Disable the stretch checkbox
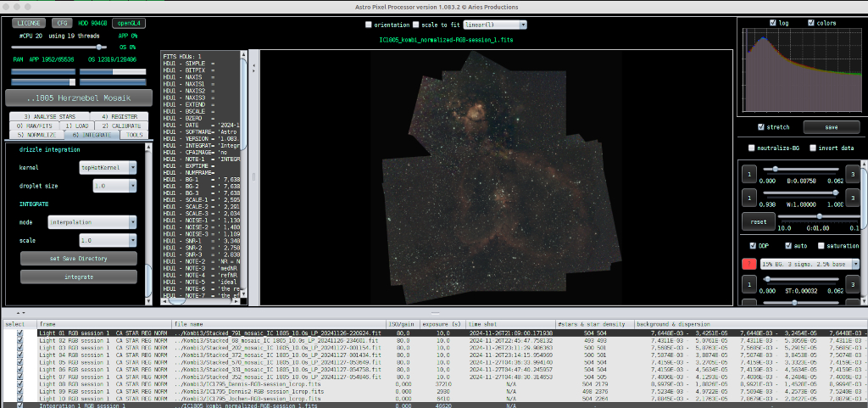This screenshot has width=868, height=408. [x=761, y=126]
